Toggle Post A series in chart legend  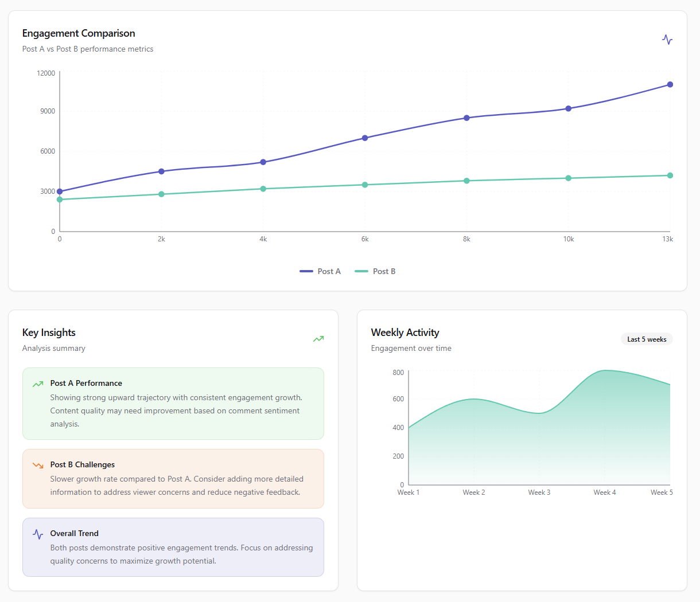(329, 271)
